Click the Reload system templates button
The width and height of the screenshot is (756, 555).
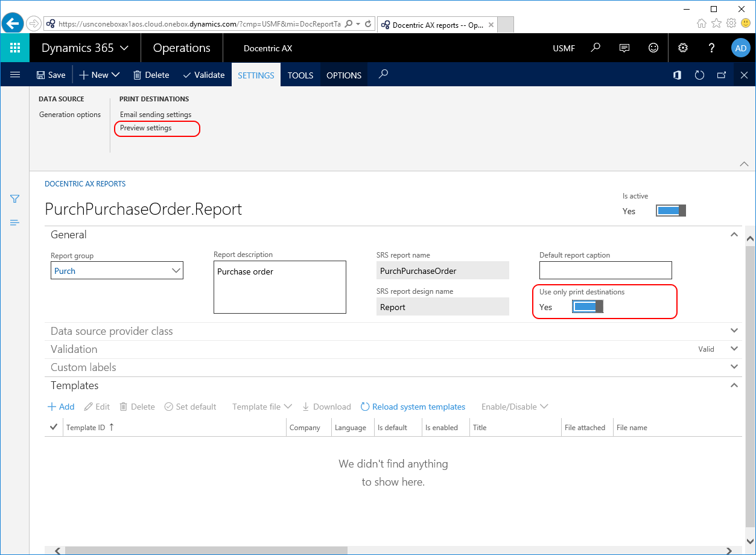(413, 407)
